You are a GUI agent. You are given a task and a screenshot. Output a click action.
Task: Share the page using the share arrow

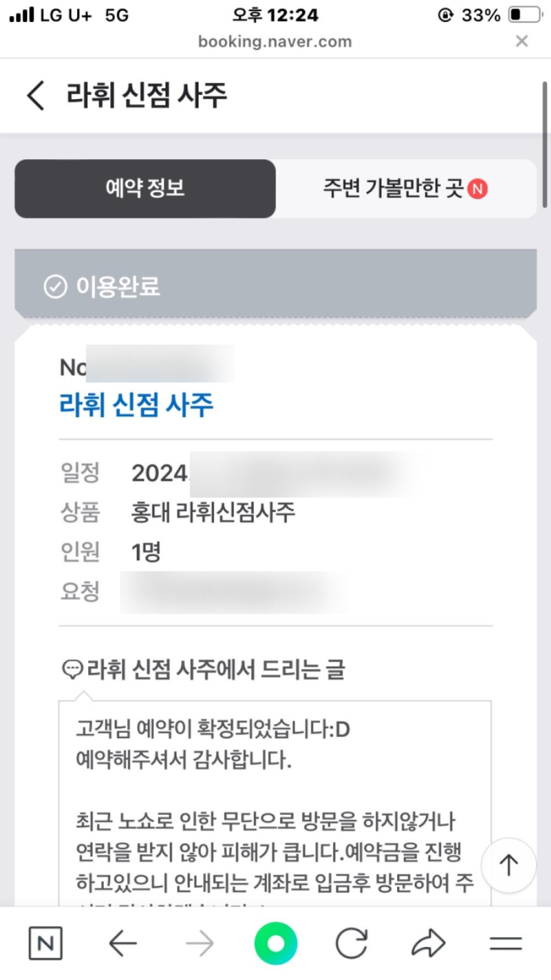428,943
